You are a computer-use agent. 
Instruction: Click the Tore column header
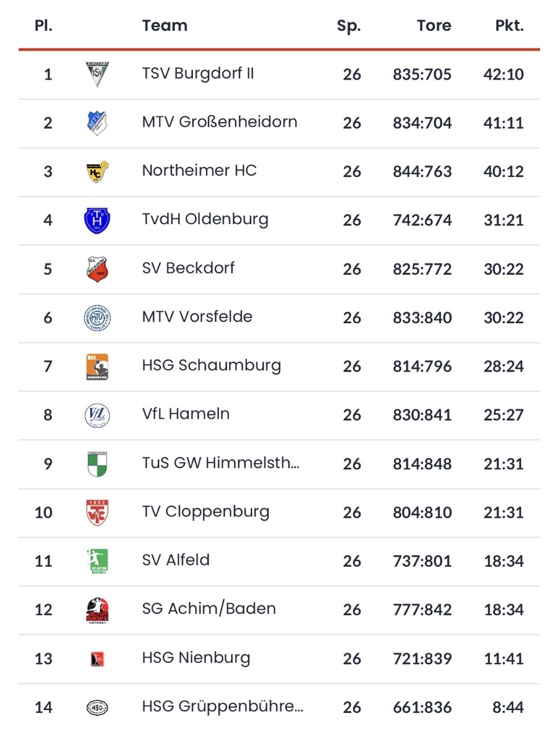[434, 26]
